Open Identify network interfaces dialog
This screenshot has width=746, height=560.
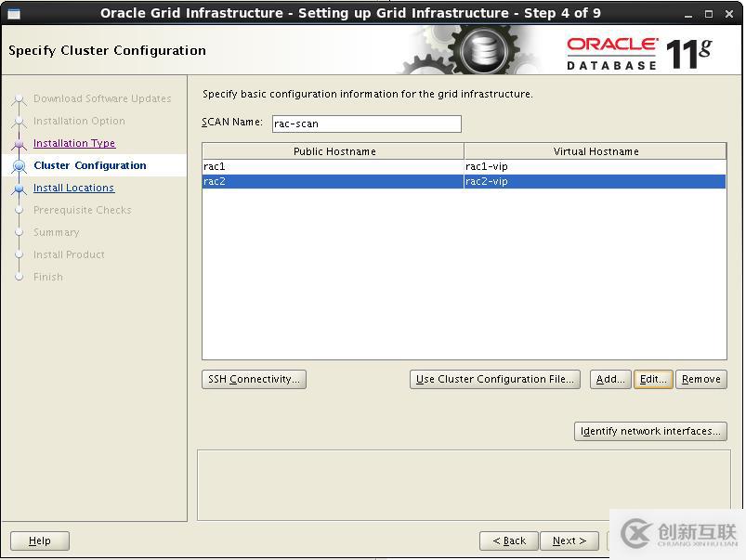click(x=650, y=431)
